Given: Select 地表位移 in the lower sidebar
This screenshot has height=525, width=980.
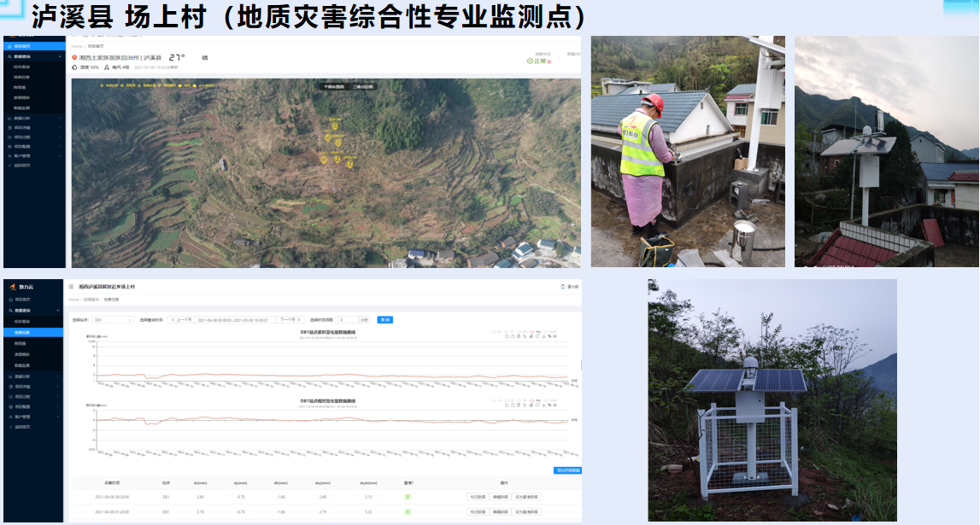Looking at the screenshot, I should 23,332.
